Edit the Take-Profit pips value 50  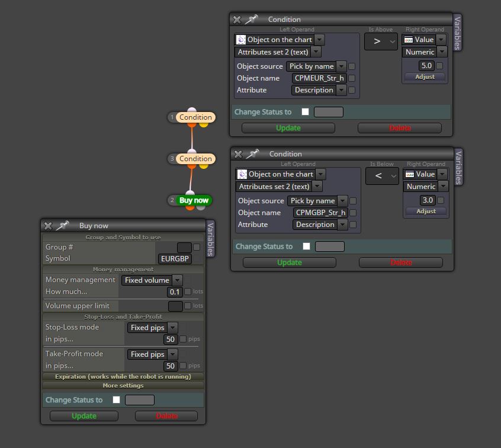click(x=171, y=366)
